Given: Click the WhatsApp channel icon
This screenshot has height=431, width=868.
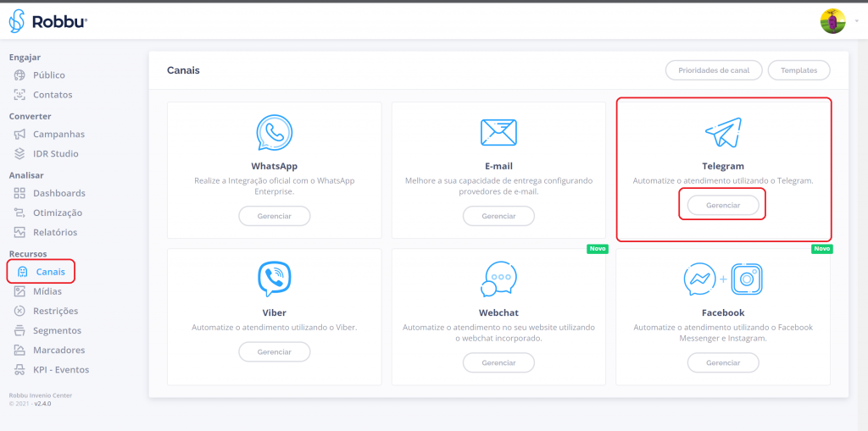Looking at the screenshot, I should [274, 132].
